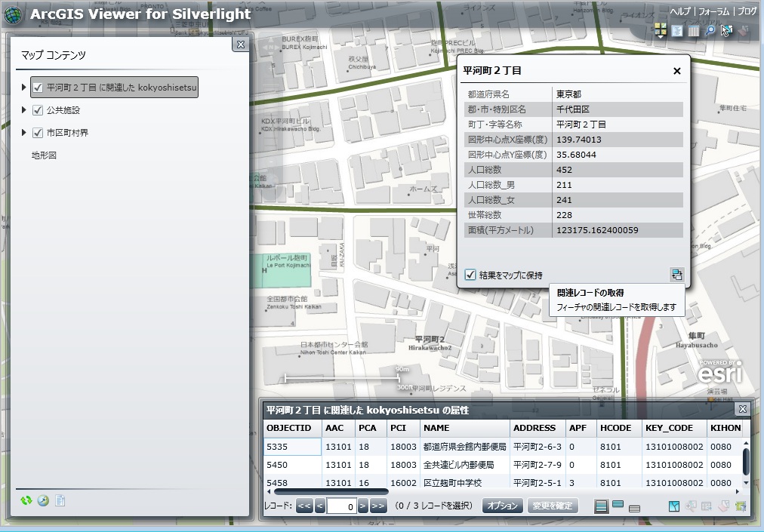The height and width of the screenshot is (532, 764).
Task: Open the attribute table toolbar icon
Action: 693,31
